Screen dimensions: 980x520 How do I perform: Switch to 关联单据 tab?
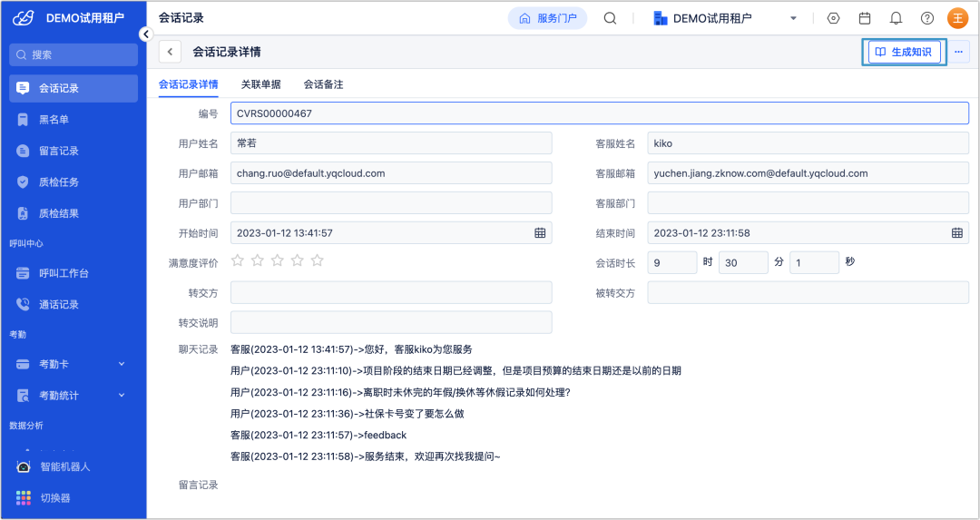(x=260, y=84)
